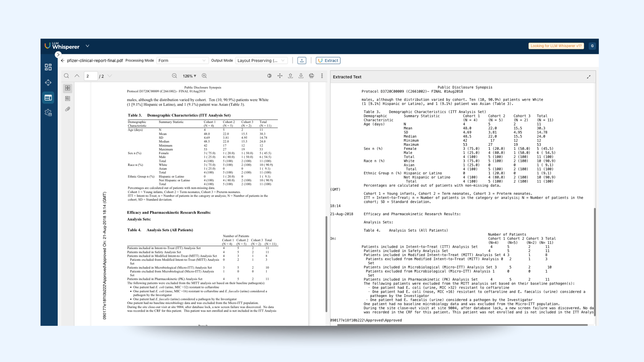Screen dimensions: 644x362
Task: Collapse the sidebar using the circular chevron
Action: tap(58, 55)
